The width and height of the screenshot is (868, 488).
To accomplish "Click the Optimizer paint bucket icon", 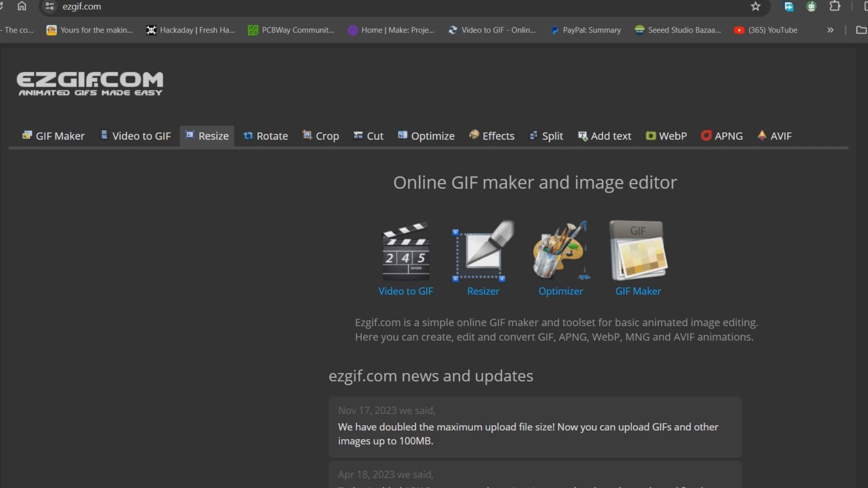I will 561,251.
